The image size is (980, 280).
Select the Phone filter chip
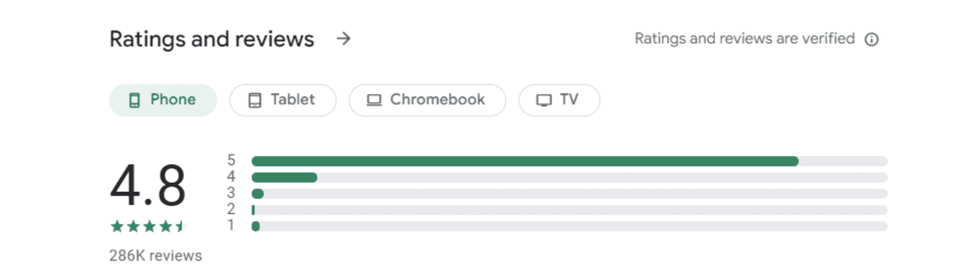(163, 100)
